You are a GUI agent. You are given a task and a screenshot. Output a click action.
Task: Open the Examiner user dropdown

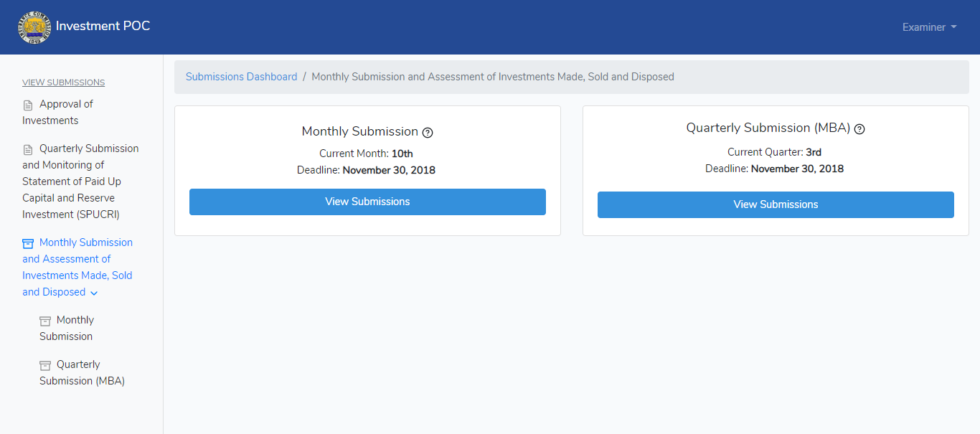(929, 27)
